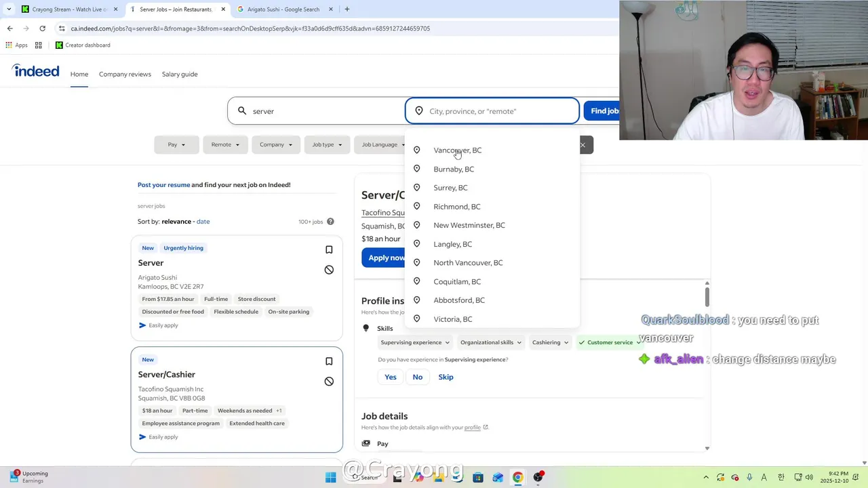Click the browser back arrow

pyautogui.click(x=9, y=28)
